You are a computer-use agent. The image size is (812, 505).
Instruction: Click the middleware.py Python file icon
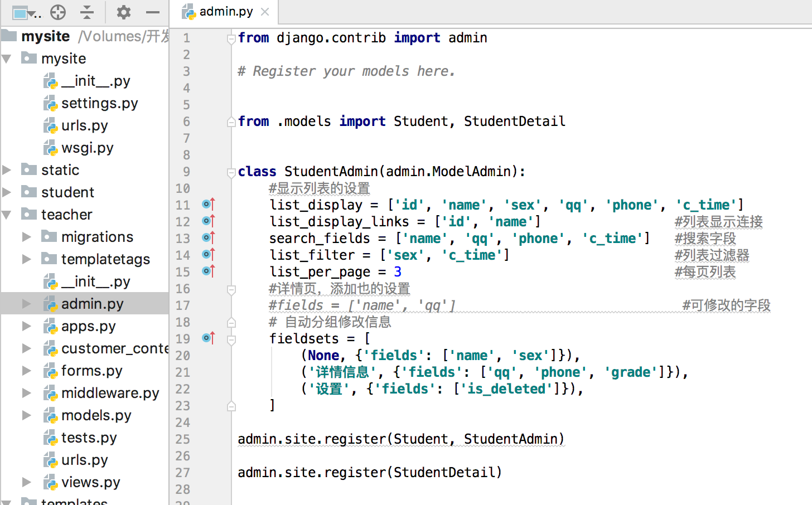50,393
